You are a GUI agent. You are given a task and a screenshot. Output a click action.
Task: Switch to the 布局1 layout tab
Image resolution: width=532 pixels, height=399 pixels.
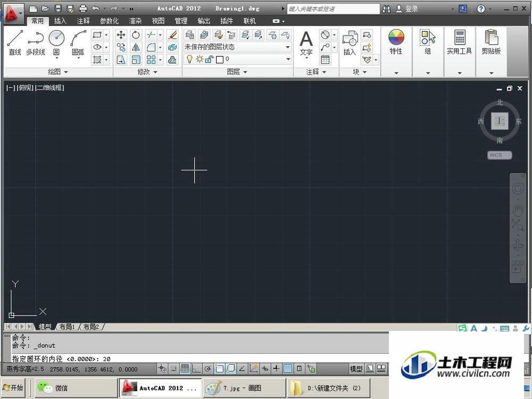[x=67, y=327]
